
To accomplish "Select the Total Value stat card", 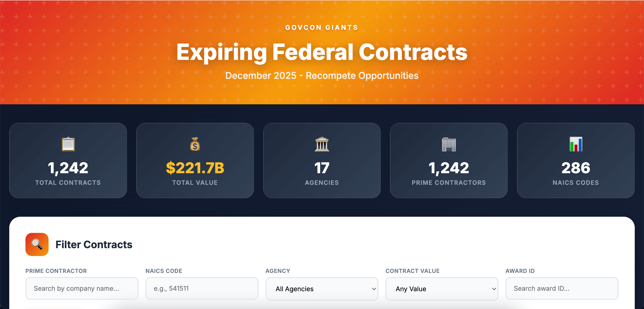I will pos(195,161).
